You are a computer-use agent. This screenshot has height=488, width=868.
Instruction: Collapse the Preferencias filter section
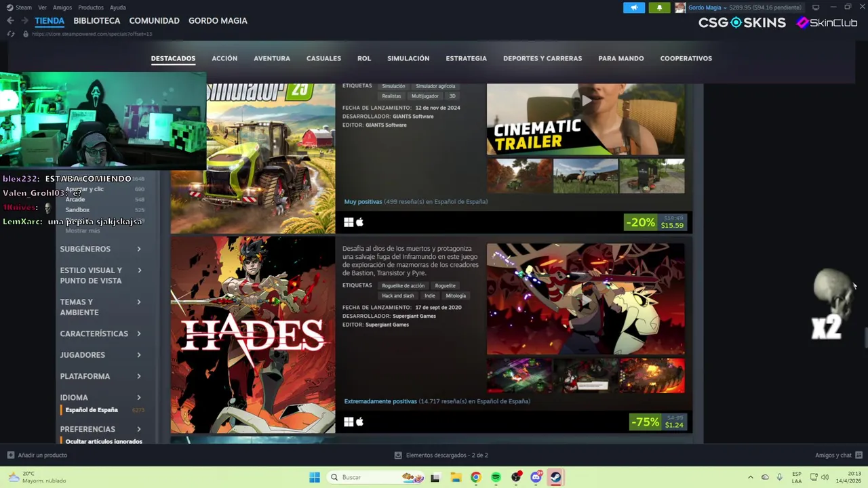tap(100, 429)
